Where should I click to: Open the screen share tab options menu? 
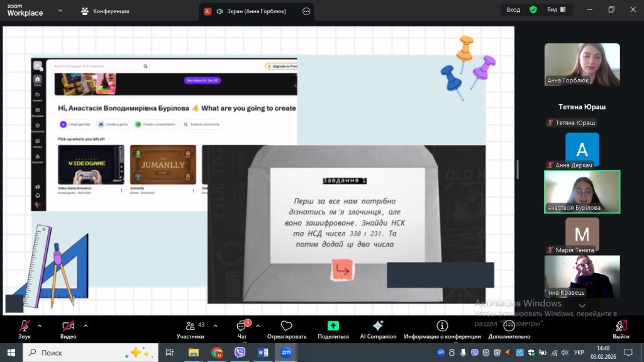pyautogui.click(x=306, y=11)
